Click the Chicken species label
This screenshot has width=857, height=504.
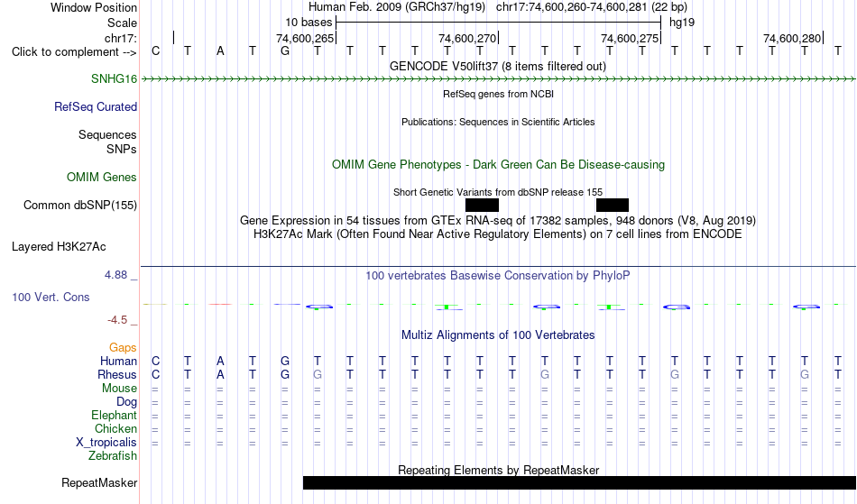click(x=115, y=428)
